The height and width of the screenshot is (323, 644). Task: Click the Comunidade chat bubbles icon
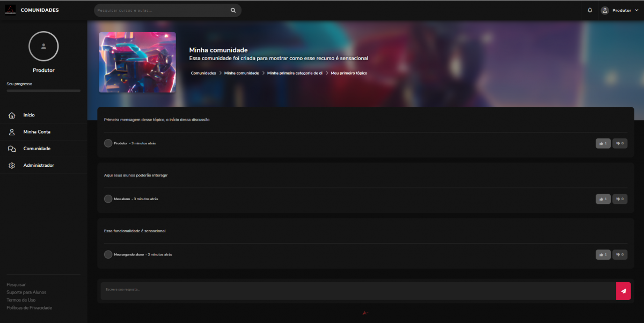[x=12, y=149]
